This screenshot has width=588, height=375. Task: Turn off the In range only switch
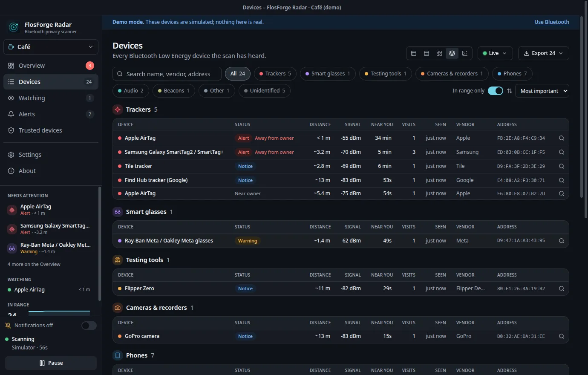[495, 91]
